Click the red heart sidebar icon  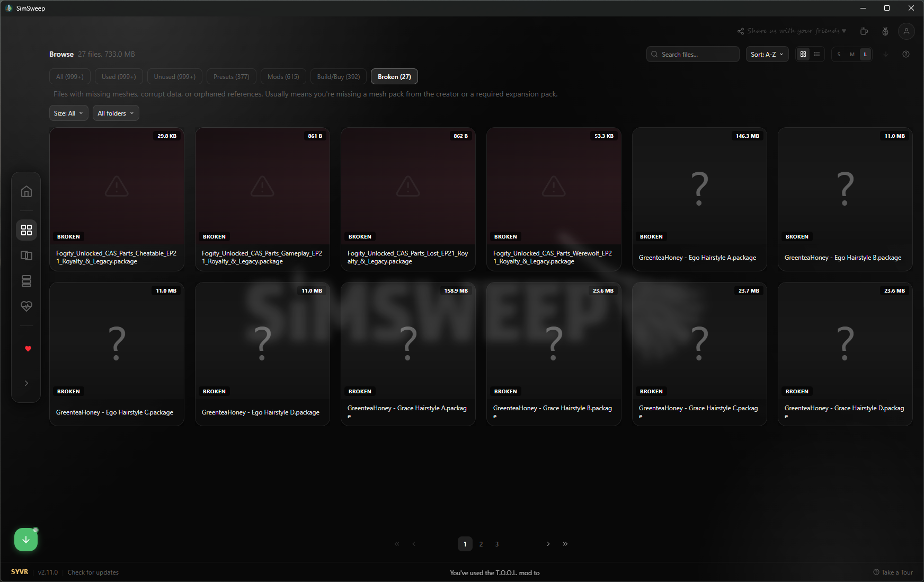[x=28, y=349]
